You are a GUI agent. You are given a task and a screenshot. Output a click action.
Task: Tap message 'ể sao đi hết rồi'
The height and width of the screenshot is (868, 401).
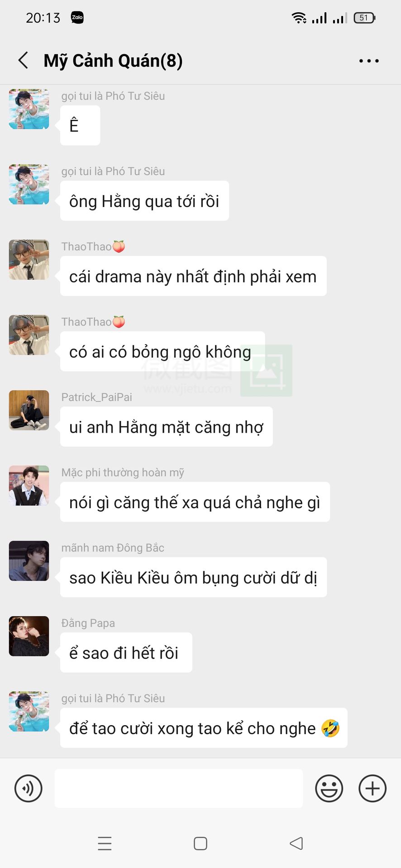[x=126, y=652]
